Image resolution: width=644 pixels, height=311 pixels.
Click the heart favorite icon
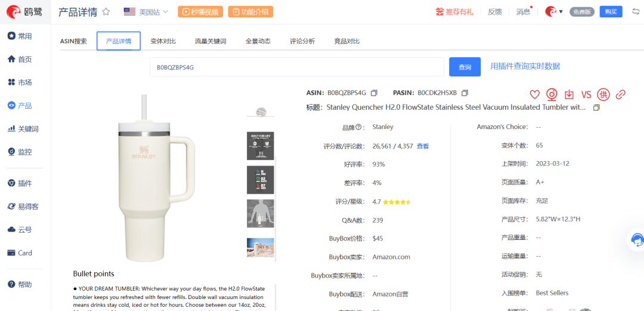point(534,95)
